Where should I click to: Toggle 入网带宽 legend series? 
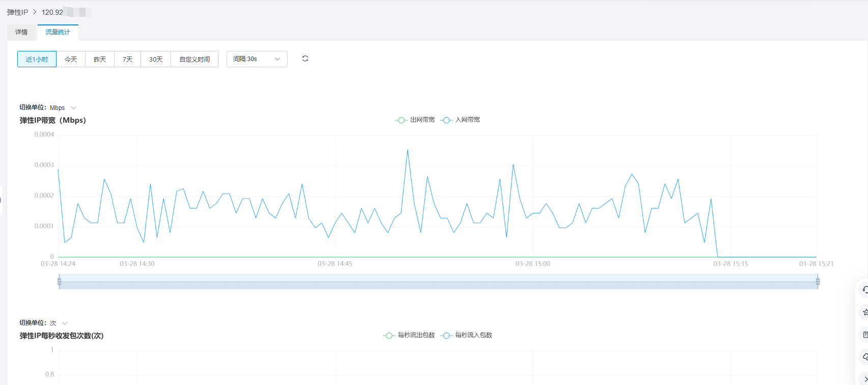tap(461, 120)
